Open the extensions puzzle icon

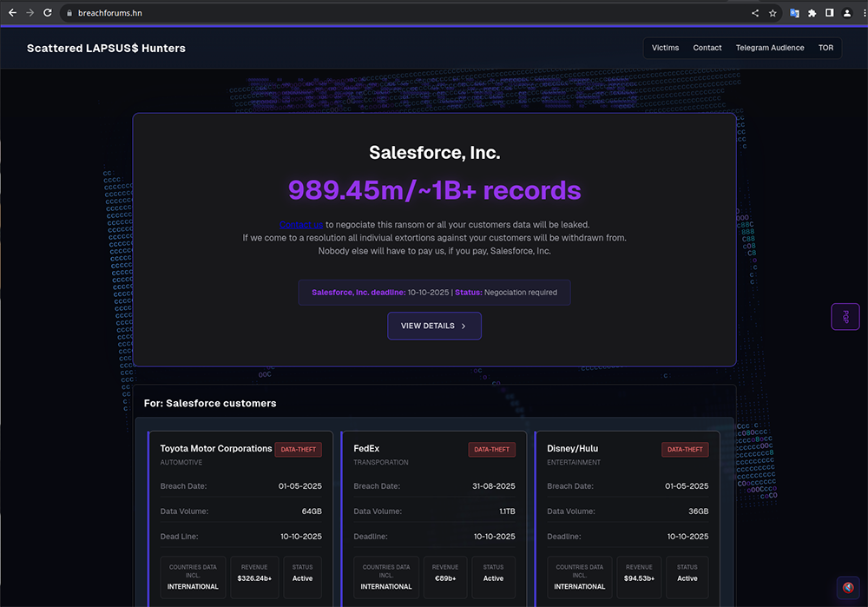point(812,13)
